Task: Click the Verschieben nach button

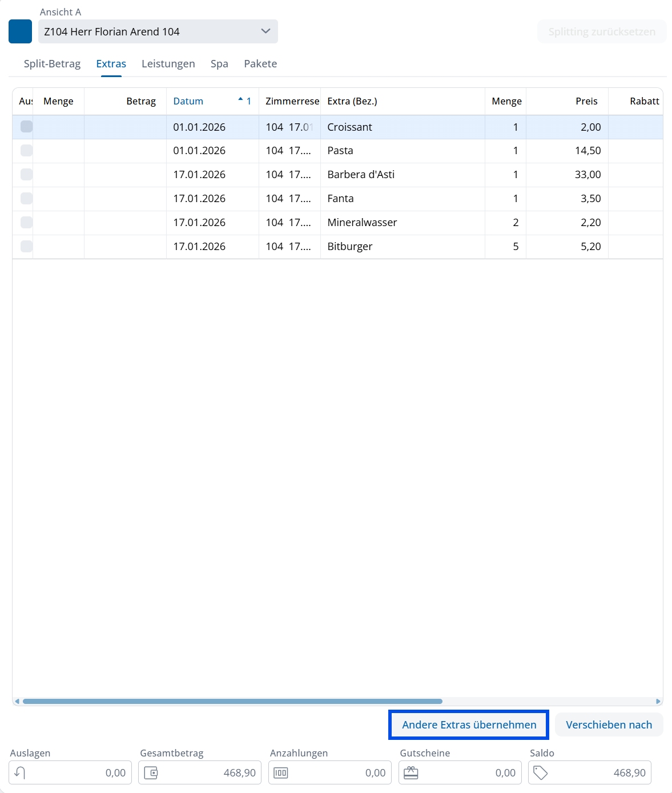Action: [609, 724]
